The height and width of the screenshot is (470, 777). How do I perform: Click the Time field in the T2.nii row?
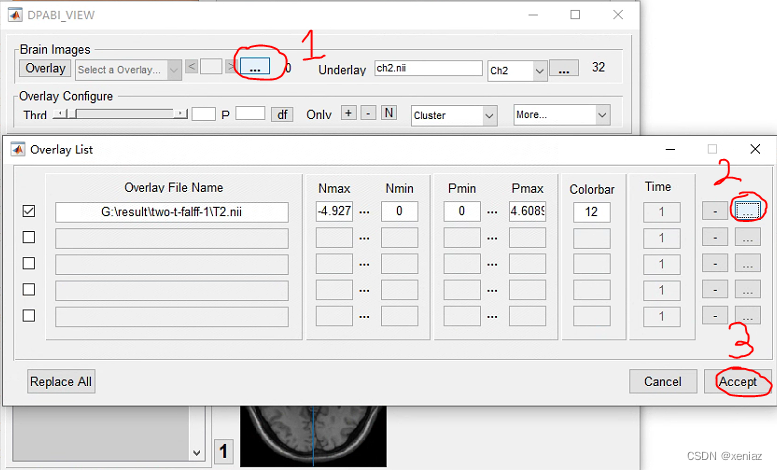(661, 212)
